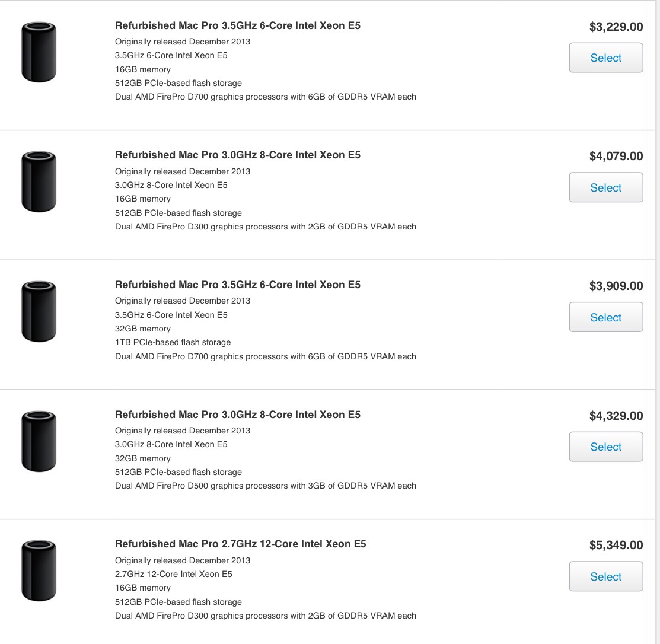This screenshot has width=660, height=644.
Task: Click the $4,079.00 price label
Action: pos(616,156)
